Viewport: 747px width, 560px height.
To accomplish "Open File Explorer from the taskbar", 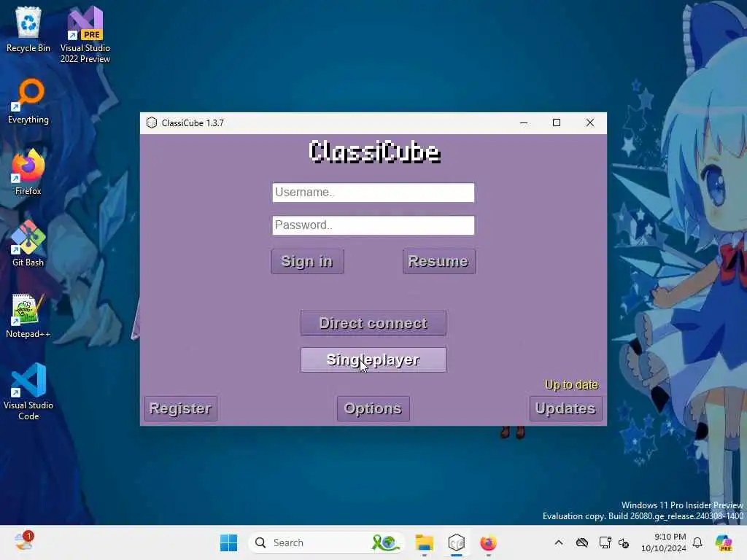I will [424, 542].
